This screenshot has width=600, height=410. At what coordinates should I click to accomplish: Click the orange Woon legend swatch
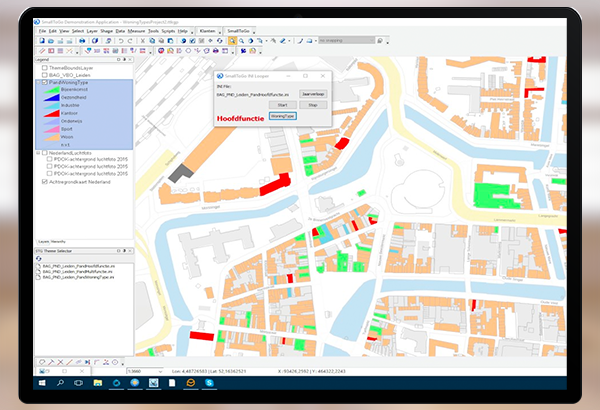tap(52, 137)
